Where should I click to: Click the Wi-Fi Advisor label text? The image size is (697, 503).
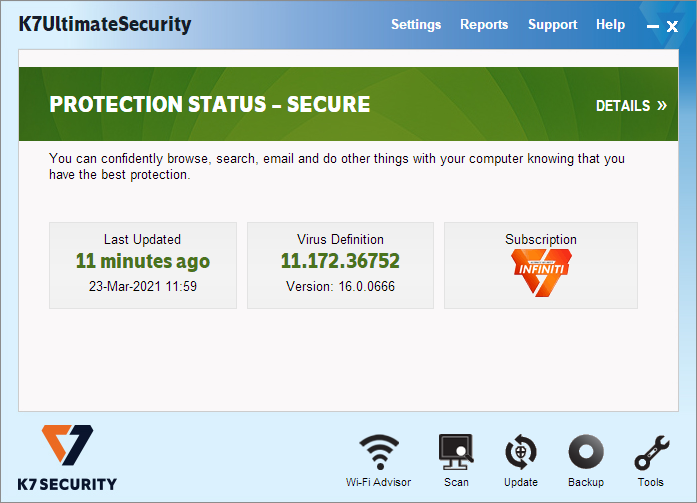tap(378, 482)
